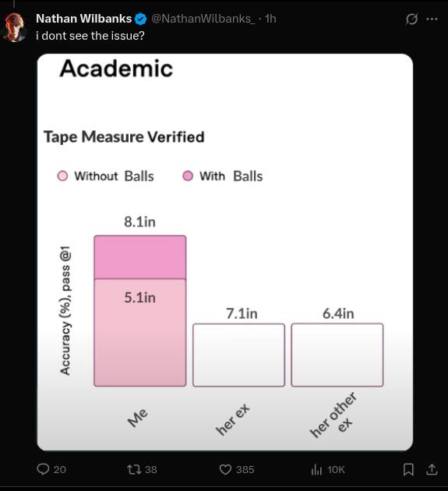The height and width of the screenshot is (491, 448).
Task: Click the share upload arrow icon
Action: [x=432, y=469]
